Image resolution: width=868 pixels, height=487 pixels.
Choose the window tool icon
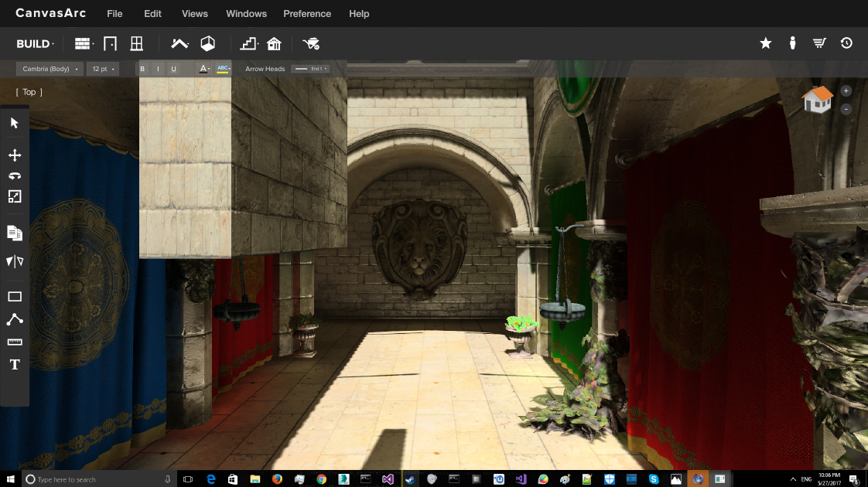click(136, 44)
